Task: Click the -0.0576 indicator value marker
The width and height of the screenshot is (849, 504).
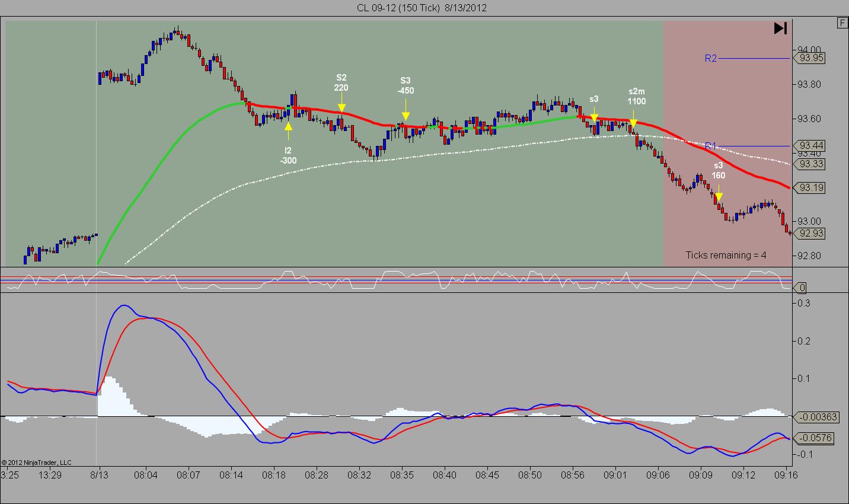Action: tap(814, 438)
